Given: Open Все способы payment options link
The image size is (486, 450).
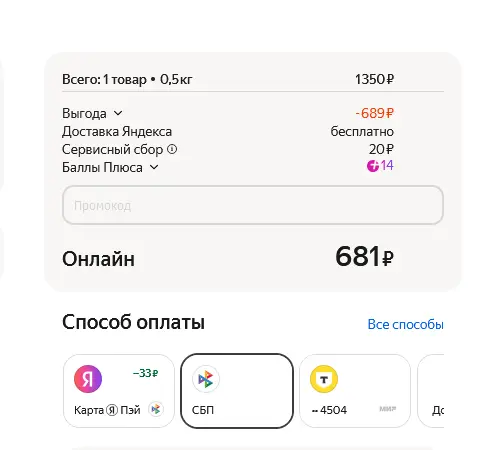Looking at the screenshot, I should point(405,324).
